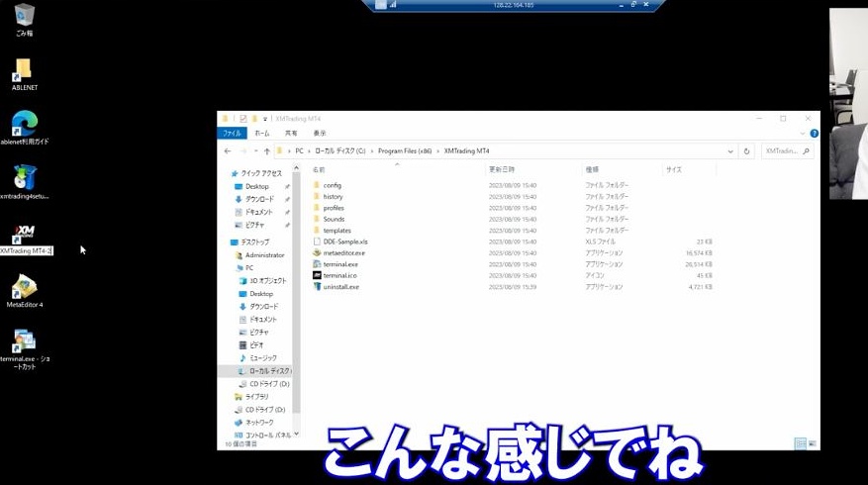The height and width of the screenshot is (485, 868).
Task: Open the 表示 ribbon tab
Action: (x=320, y=134)
